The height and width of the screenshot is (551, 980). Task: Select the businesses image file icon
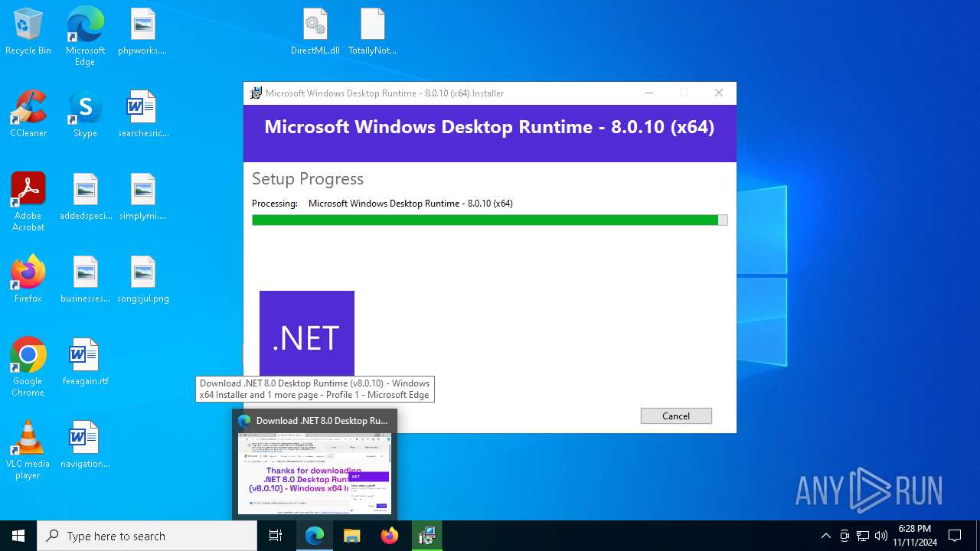tap(85, 280)
